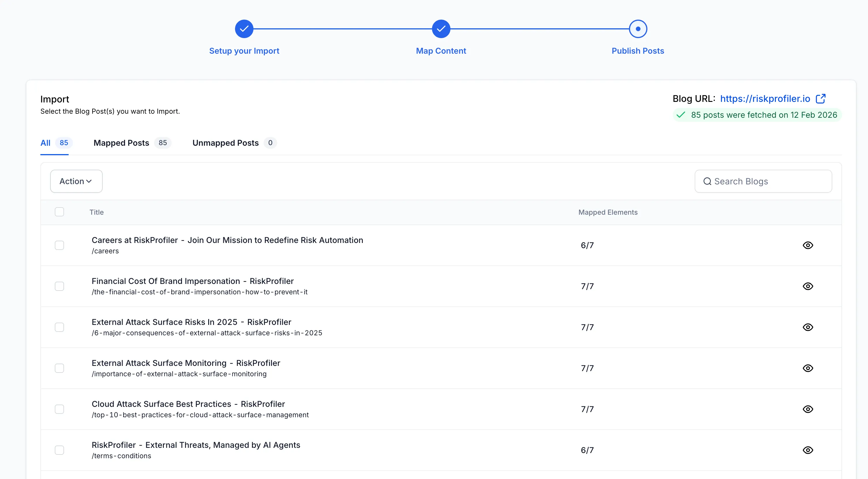The height and width of the screenshot is (479, 868).
Task: Preview the External Threats Managed by AI Agents post
Action: pyautogui.click(x=808, y=450)
